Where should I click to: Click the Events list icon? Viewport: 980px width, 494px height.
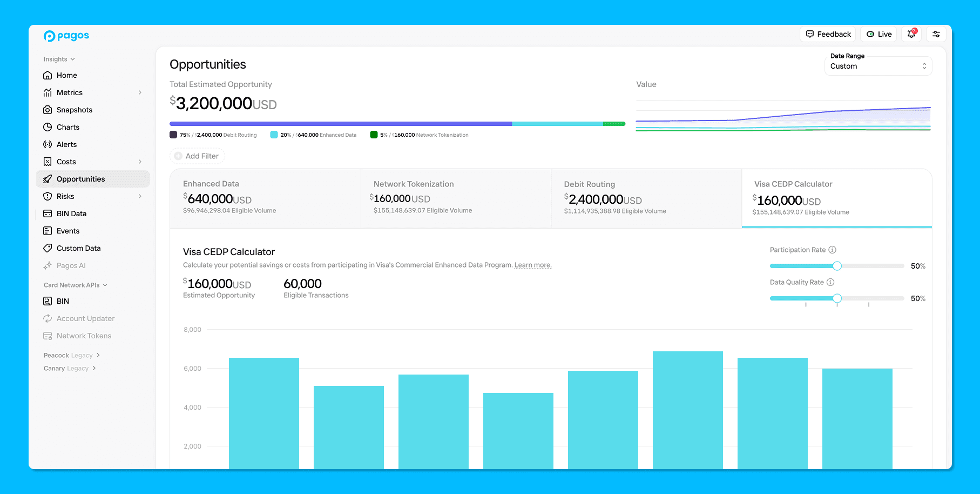click(x=48, y=231)
